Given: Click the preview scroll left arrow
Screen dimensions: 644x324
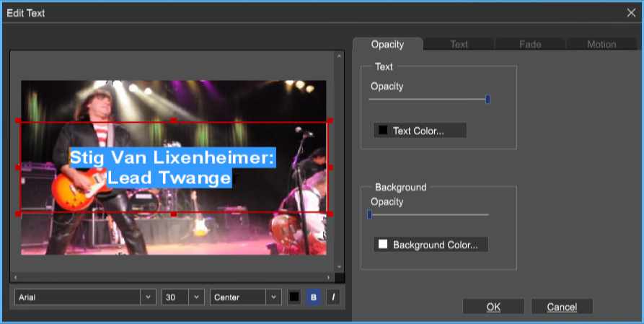Looking at the screenshot, I should pyautogui.click(x=15, y=278).
